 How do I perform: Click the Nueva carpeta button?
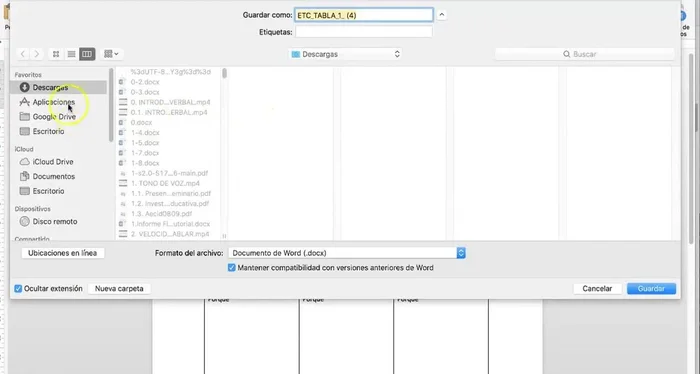(119, 289)
